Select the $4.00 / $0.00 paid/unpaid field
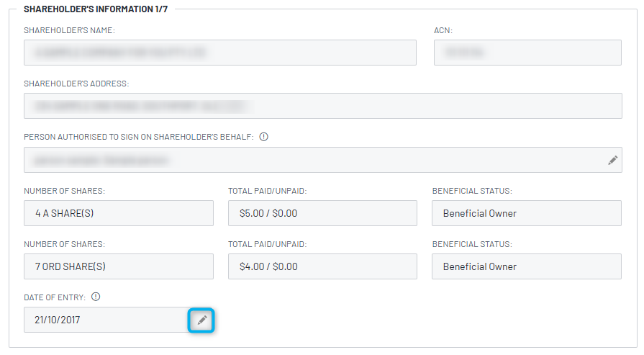The image size is (644, 355). (323, 266)
